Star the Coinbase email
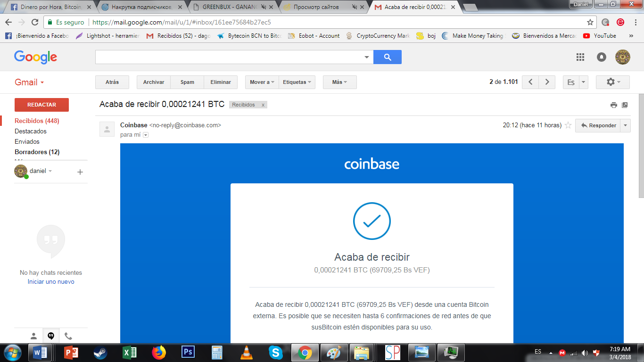The width and height of the screenshot is (644, 362). pos(568,125)
